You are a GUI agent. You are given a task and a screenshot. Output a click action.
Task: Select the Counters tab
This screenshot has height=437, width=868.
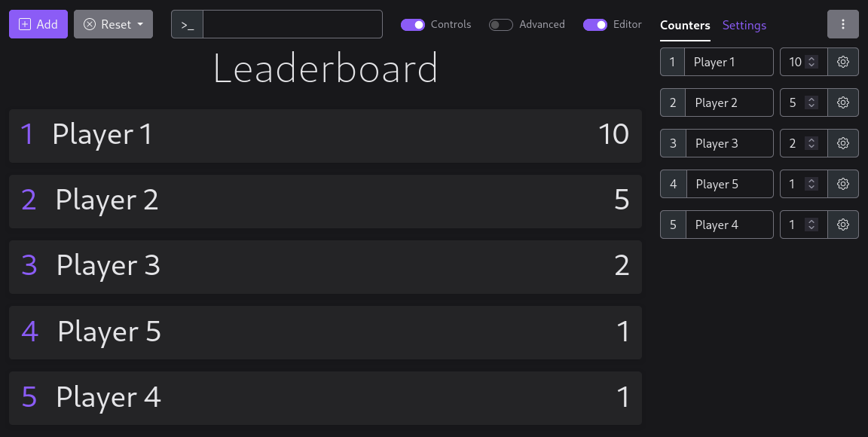pos(685,26)
